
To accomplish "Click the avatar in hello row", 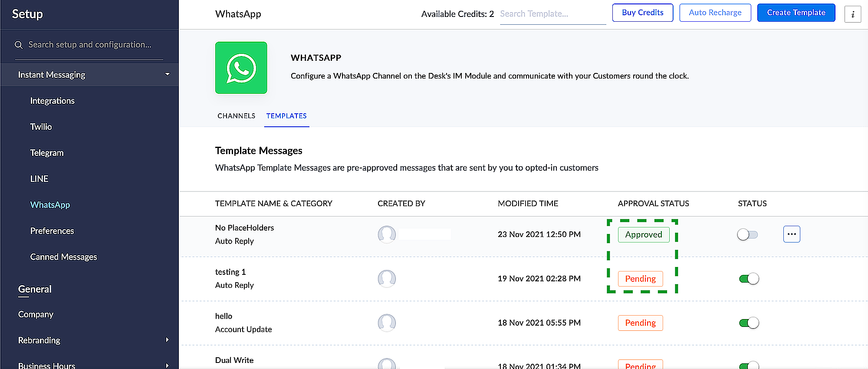I will pyautogui.click(x=387, y=323).
